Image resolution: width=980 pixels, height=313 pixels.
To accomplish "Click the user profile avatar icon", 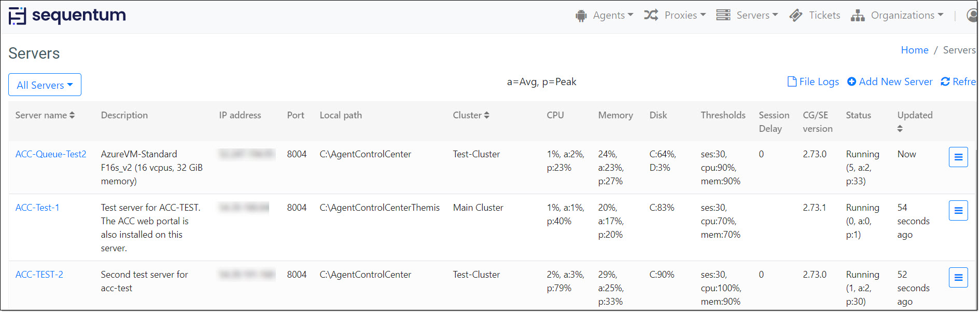I will (x=973, y=16).
